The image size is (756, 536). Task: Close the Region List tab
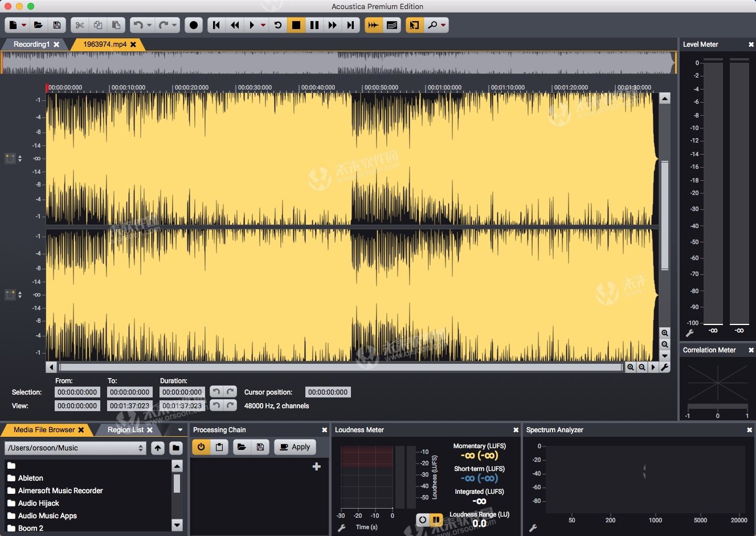(150, 430)
